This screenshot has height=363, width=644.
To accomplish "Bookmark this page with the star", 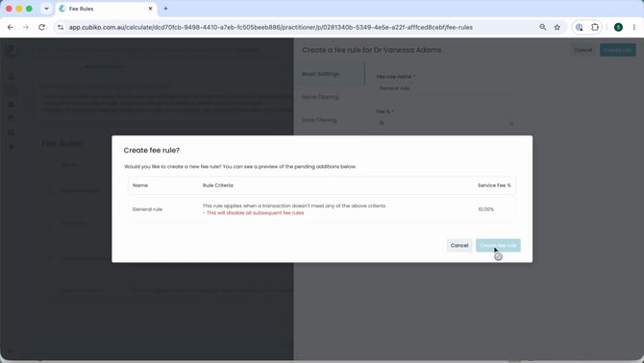I will [557, 27].
